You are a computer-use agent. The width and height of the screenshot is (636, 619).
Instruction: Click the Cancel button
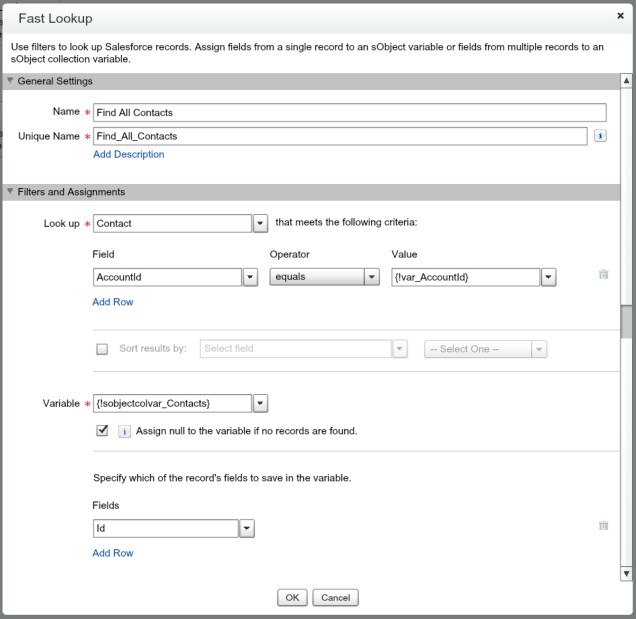pyautogui.click(x=335, y=597)
